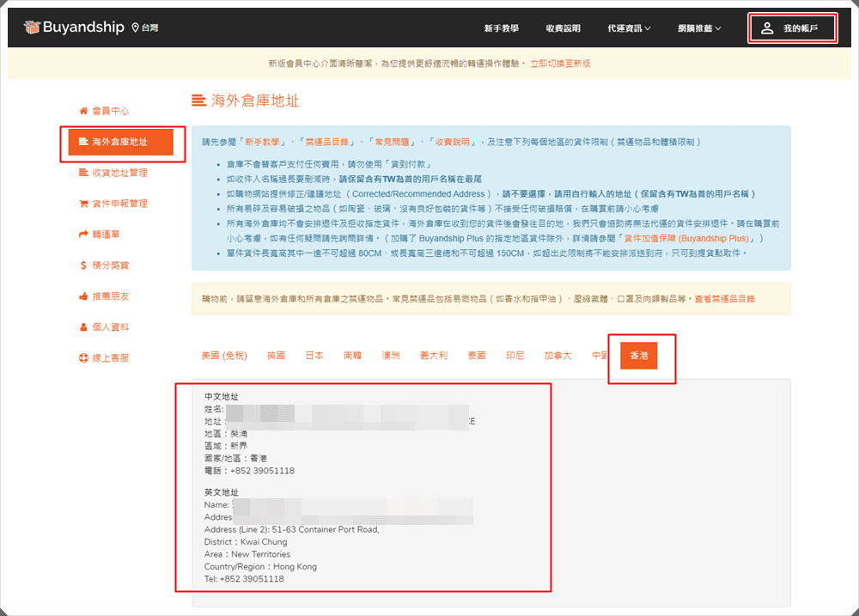This screenshot has width=859, height=616.
Task: Click the dollar icon beside 積分獎賞
Action: [x=83, y=265]
